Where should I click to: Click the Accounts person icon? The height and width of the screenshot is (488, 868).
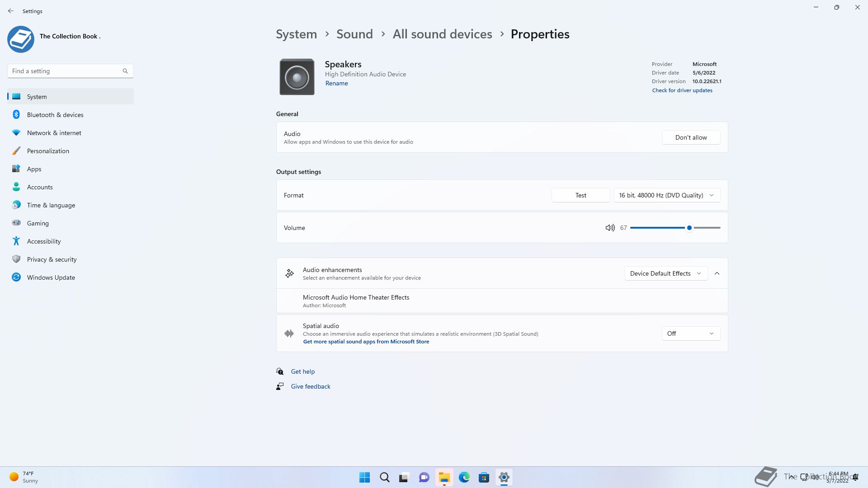point(16,187)
